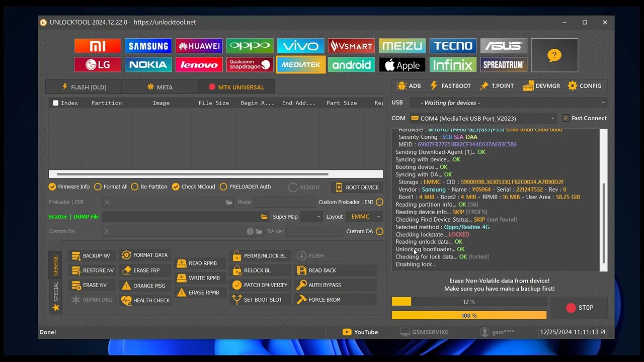Viewport: 644px width, 362px height.
Task: Open the Lenovo brand section
Action: click(199, 65)
